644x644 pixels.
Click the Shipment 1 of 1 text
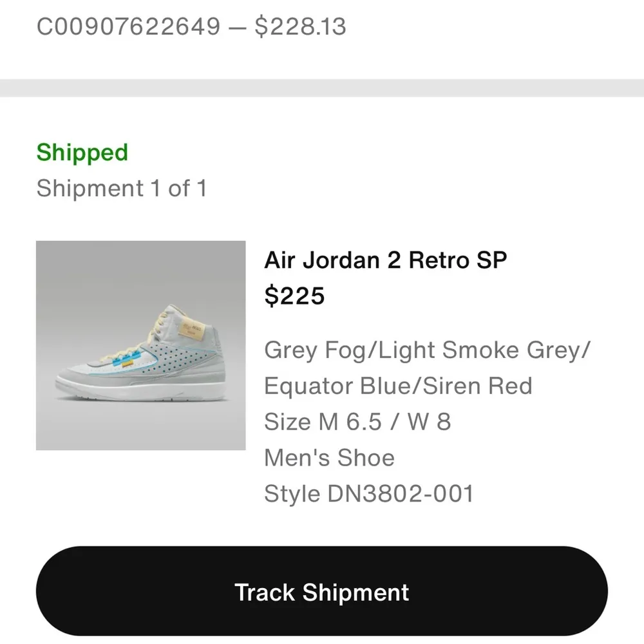point(122,188)
